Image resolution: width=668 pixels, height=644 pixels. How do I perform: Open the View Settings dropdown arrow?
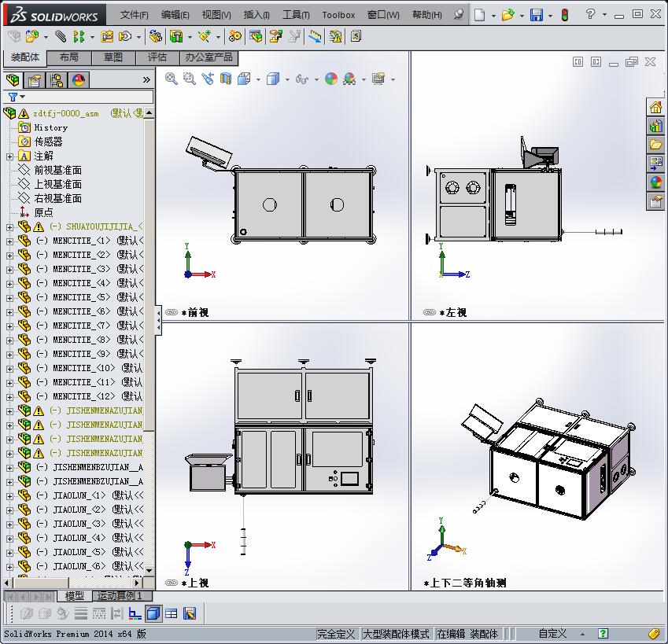(x=393, y=79)
